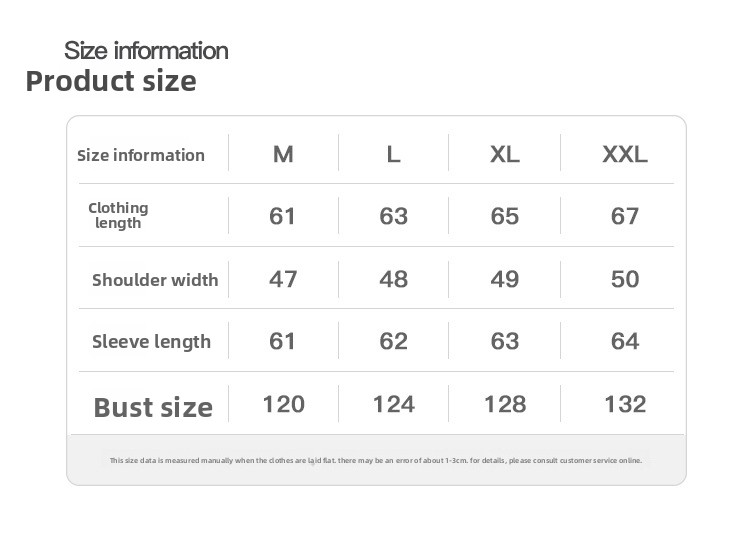Screen dimensions: 750x546
Task: Click the "Sleeve length" row label
Action: click(151, 342)
